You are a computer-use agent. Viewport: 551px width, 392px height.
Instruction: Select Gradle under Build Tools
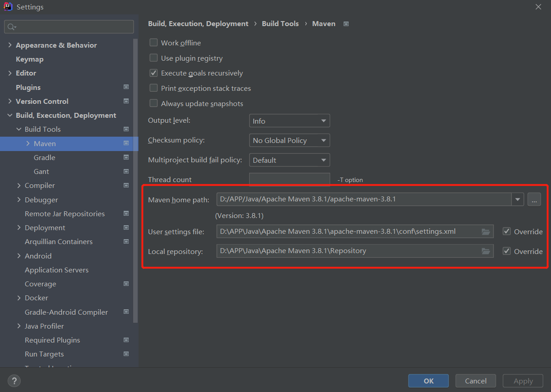coord(45,157)
